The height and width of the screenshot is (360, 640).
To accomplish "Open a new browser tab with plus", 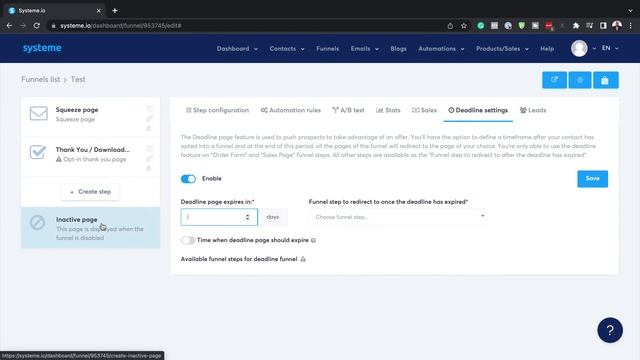I will [115, 11].
